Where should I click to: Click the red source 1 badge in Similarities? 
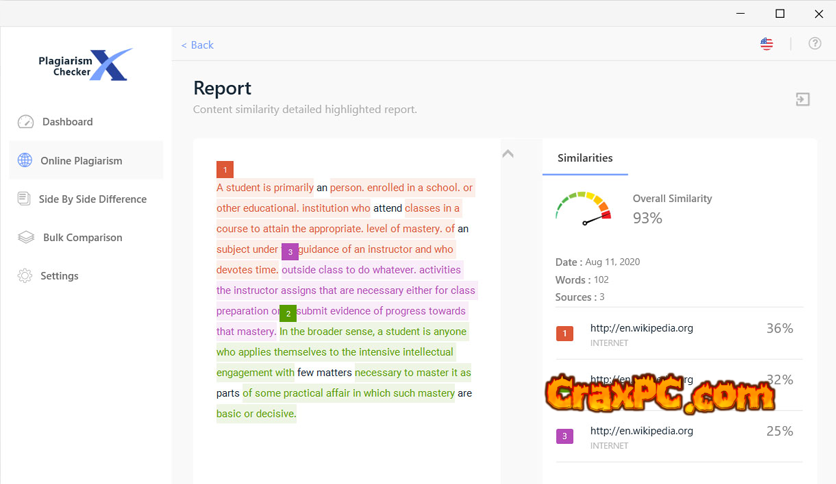565,334
